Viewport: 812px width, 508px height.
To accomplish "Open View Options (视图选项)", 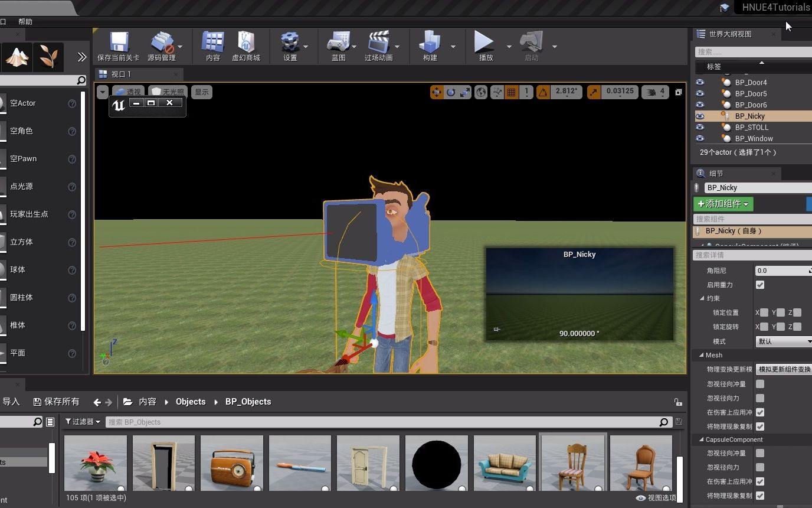I will [656, 498].
